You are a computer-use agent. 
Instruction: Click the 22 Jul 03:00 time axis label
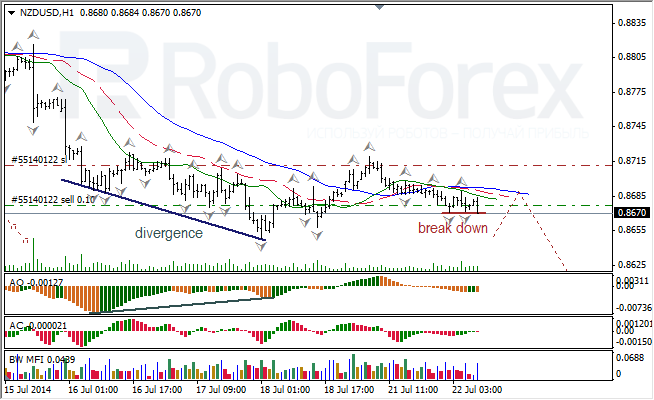tap(478, 389)
